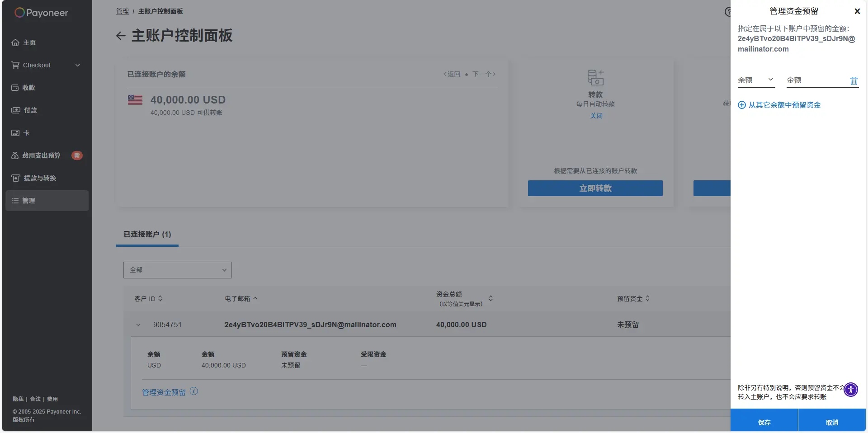
Task: Click 40,000.00 USD under 金额 in details
Action: [224, 365]
